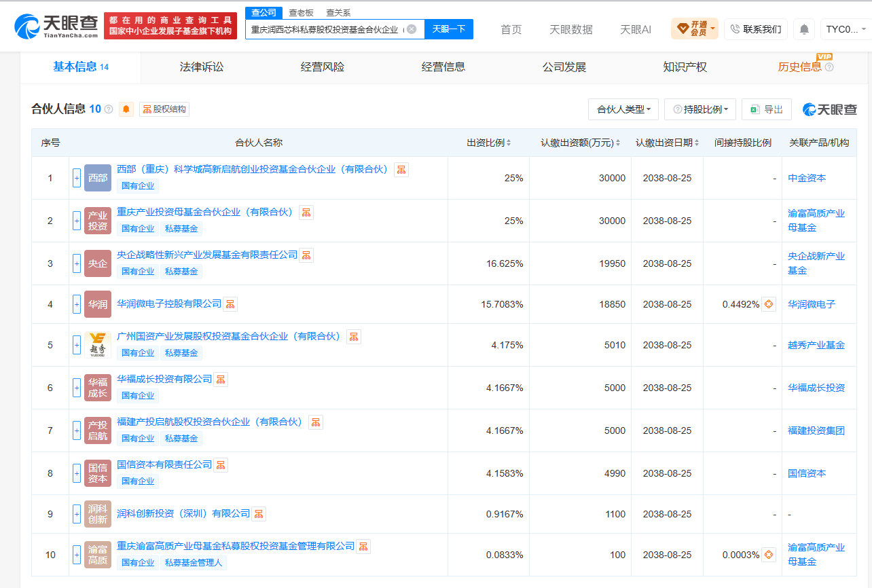Go to 天眼数据 in top navigation
This screenshot has width=872, height=588.
(571, 29)
